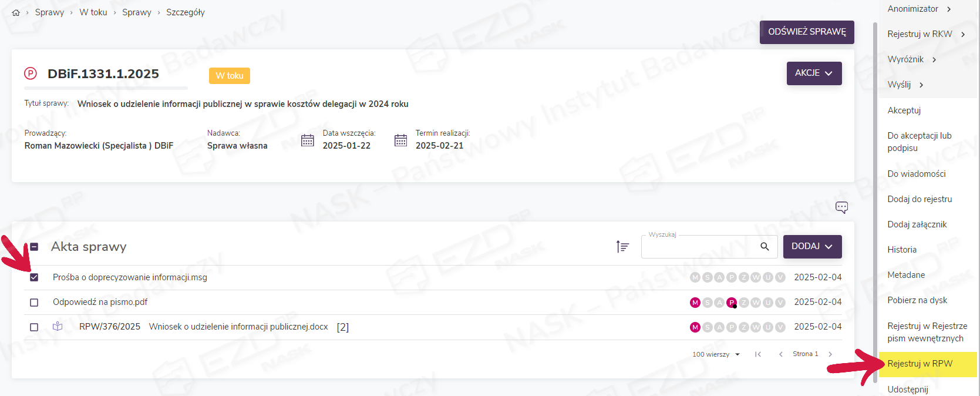Choose Dodaj załącznik from side menu
This screenshot has width=980, height=396.
click(917, 224)
